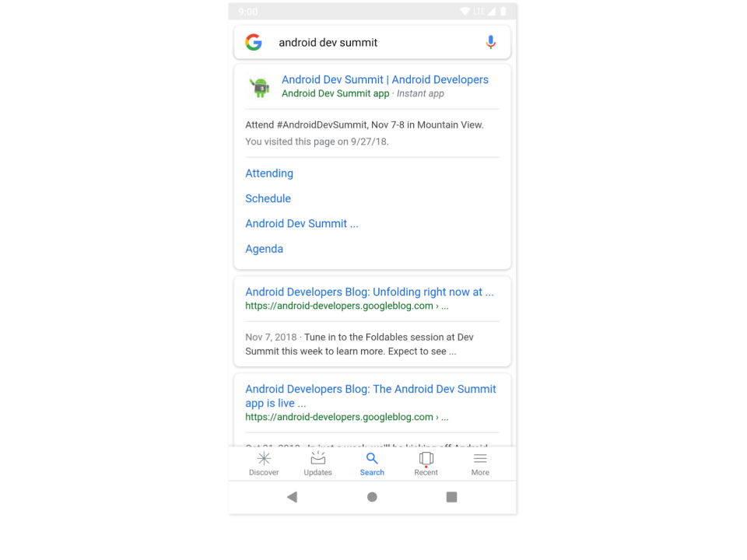Open the truncated Android Dev Summit ... sitelink
This screenshot has width=747, height=560.
tap(302, 224)
